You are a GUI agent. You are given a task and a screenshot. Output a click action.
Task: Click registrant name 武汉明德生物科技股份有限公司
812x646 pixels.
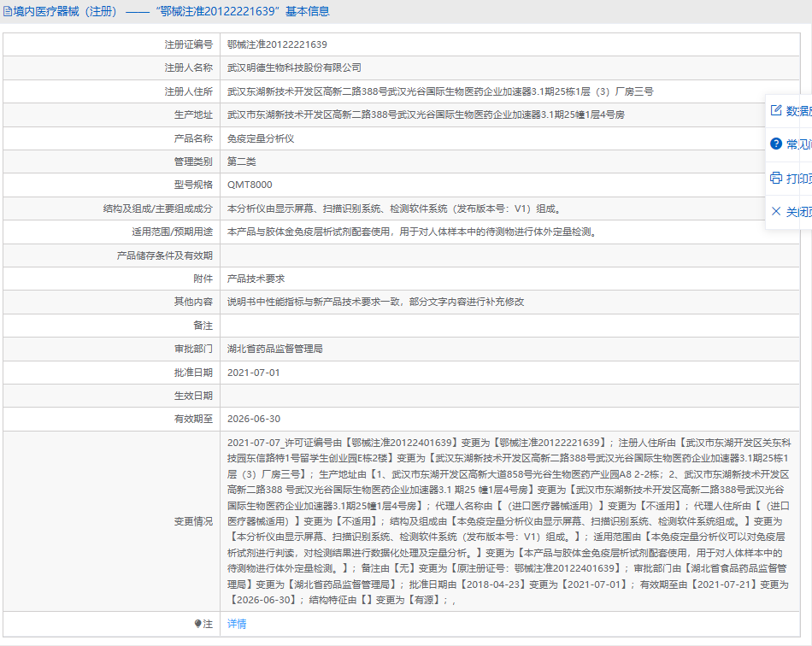pyautogui.click(x=294, y=68)
